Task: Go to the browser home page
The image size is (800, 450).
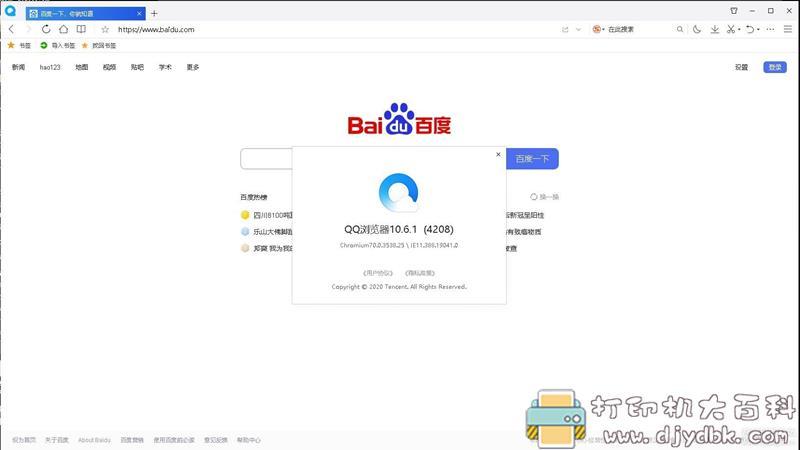Action: tap(63, 29)
